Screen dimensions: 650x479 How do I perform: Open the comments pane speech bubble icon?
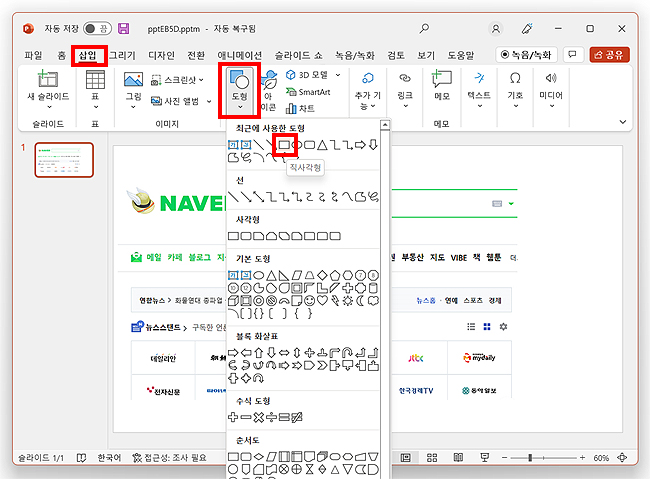click(x=572, y=54)
